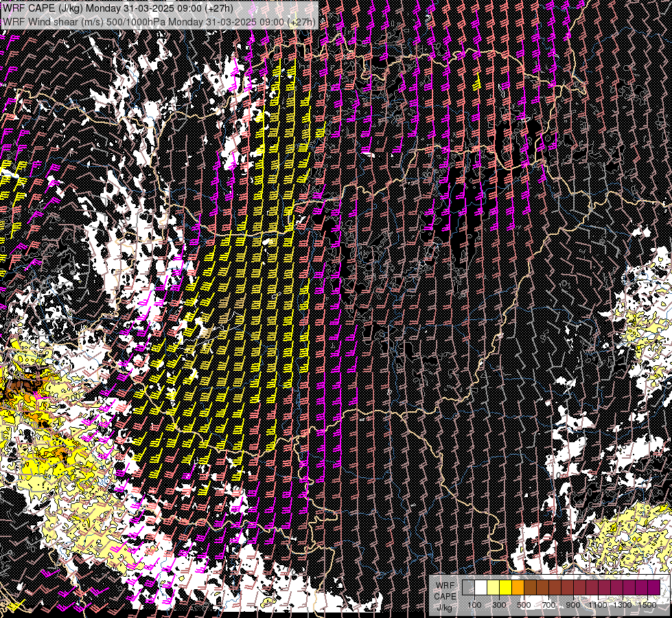
Task: Select the pale yellow legend swatch
Action: pyautogui.click(x=494, y=588)
